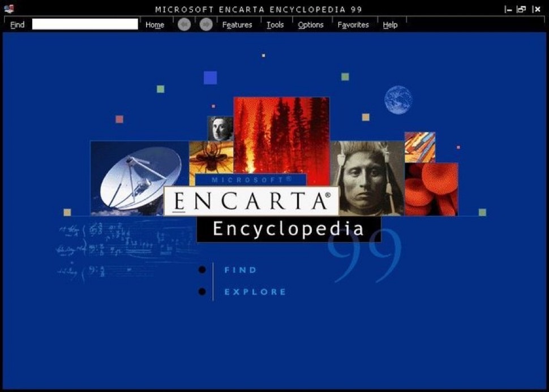Screen dimensions: 549x392
Task: Open the Features menu
Action: click(237, 25)
